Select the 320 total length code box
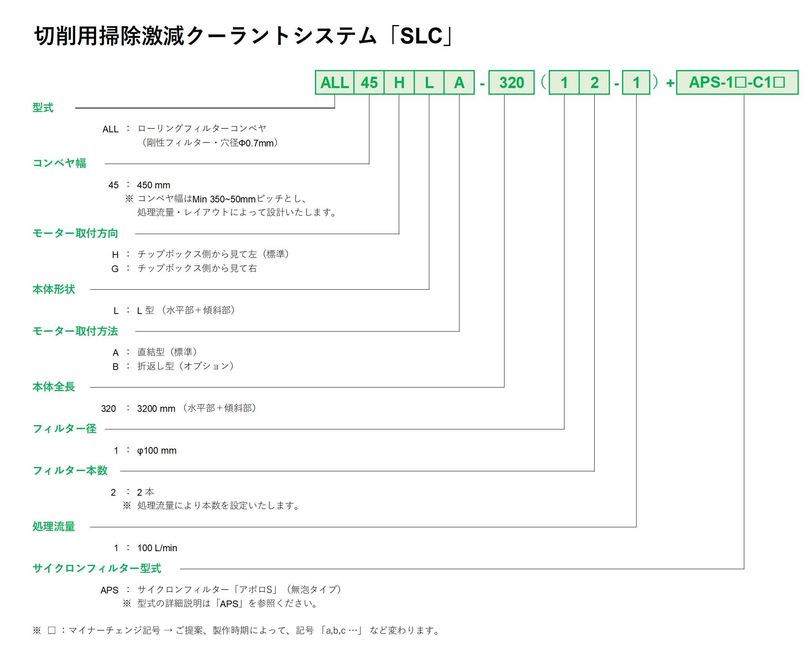The width and height of the screenshot is (812, 651). coord(511,83)
